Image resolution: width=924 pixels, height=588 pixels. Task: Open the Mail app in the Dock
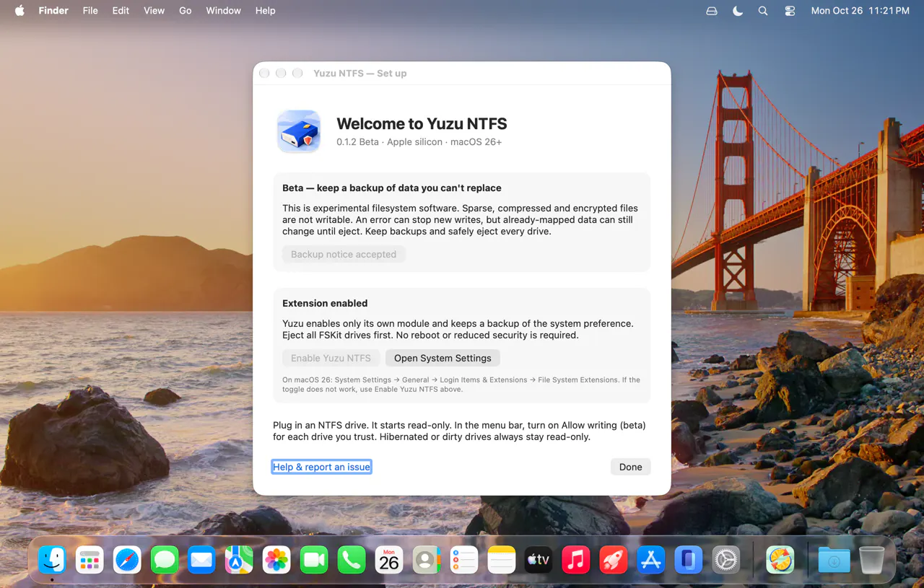coord(202,560)
